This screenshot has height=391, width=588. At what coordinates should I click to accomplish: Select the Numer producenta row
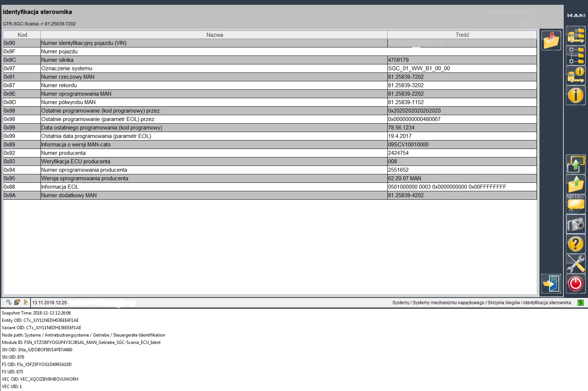pyautogui.click(x=270, y=153)
